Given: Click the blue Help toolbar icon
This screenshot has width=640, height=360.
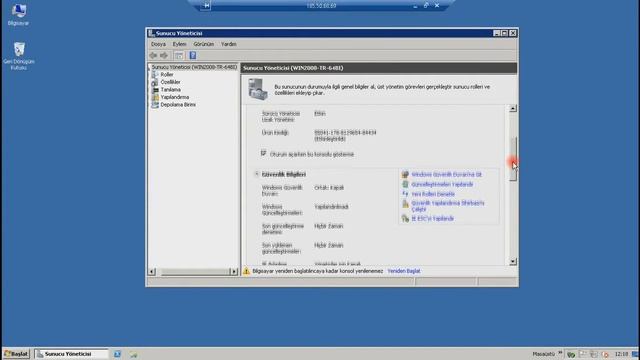Looking at the screenshot, I should coord(193,56).
